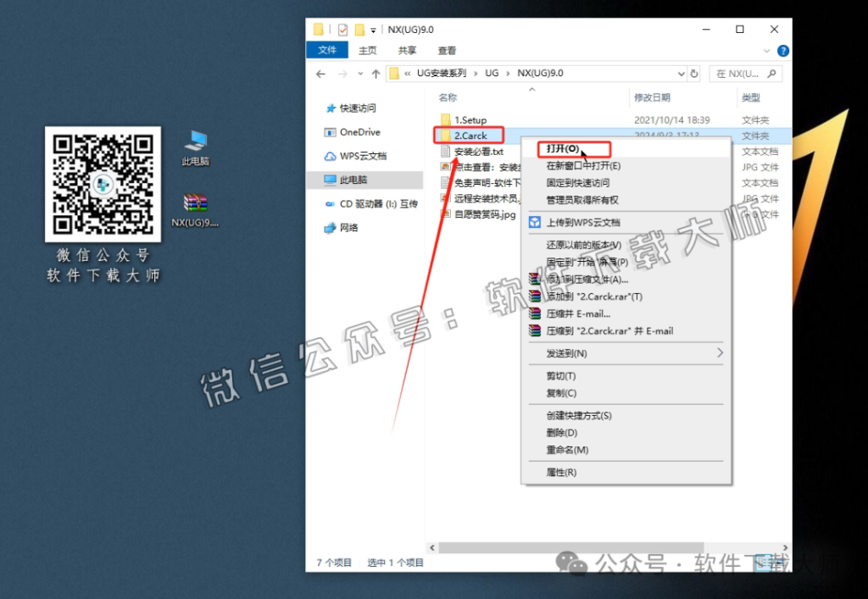
Task: Click the Help question-mark icon
Action: point(782,51)
